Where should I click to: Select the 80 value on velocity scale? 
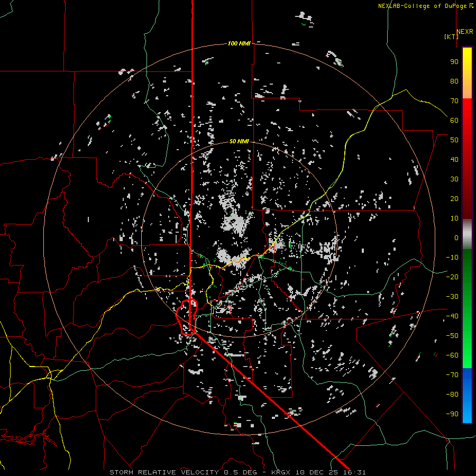tap(454, 81)
